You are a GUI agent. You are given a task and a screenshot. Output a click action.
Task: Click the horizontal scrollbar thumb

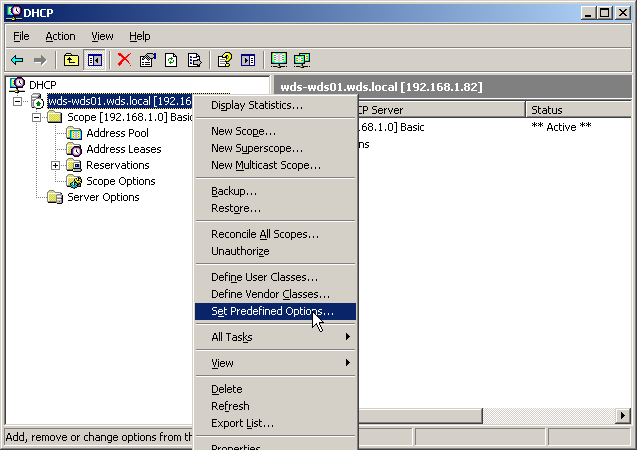point(420,415)
